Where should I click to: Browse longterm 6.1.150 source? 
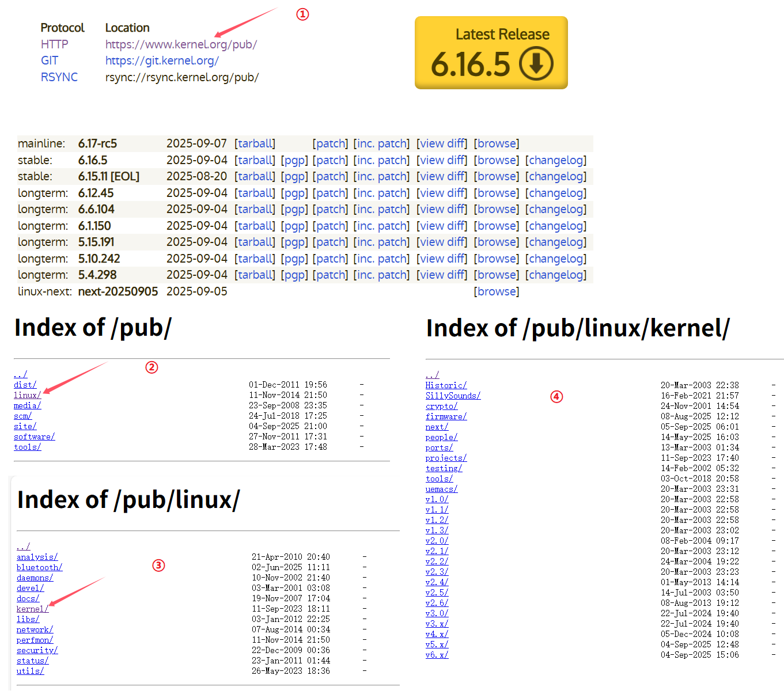[497, 226]
